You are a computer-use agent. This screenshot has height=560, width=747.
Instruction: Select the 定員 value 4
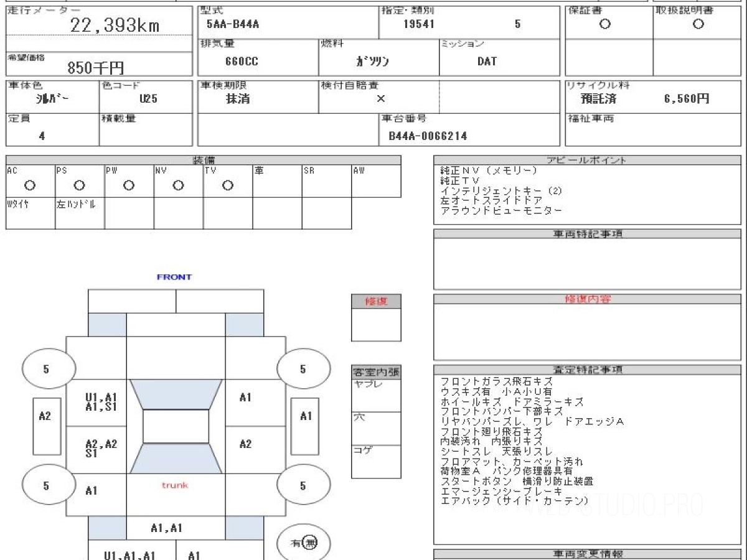click(x=42, y=136)
